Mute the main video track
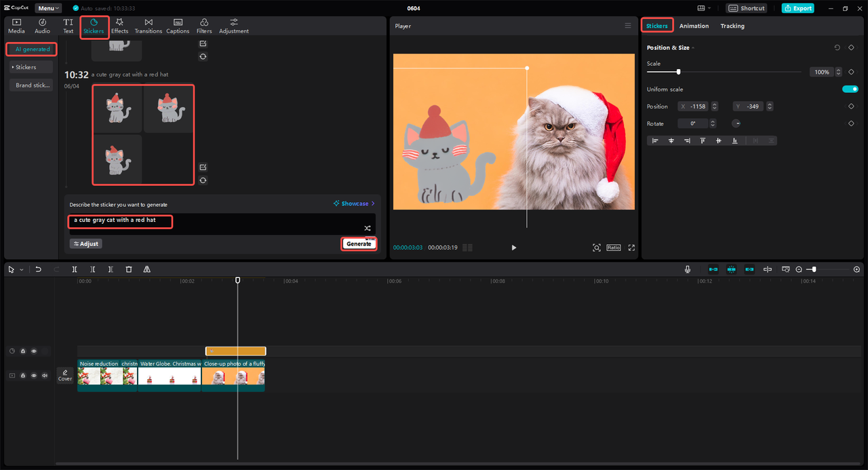 45,375
